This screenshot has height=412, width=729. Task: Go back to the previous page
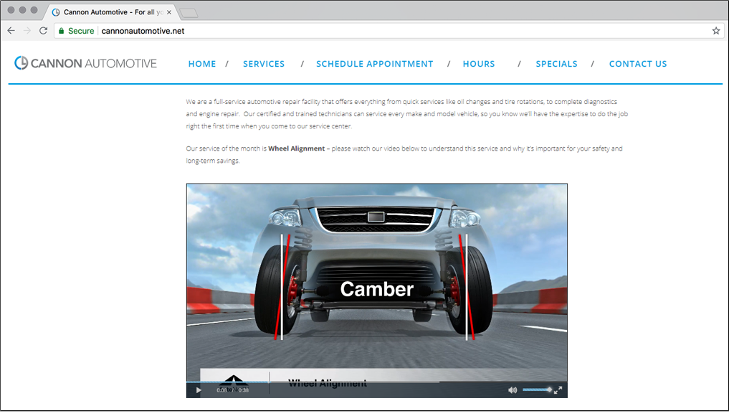[x=11, y=31]
